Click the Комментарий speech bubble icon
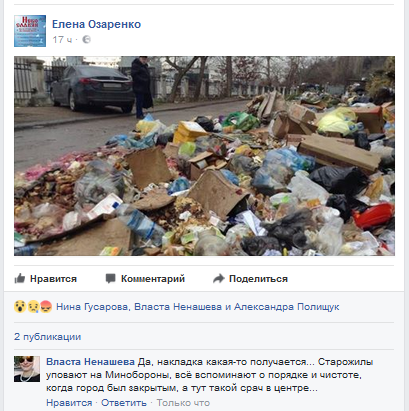This screenshot has height=411, width=409. click(111, 278)
